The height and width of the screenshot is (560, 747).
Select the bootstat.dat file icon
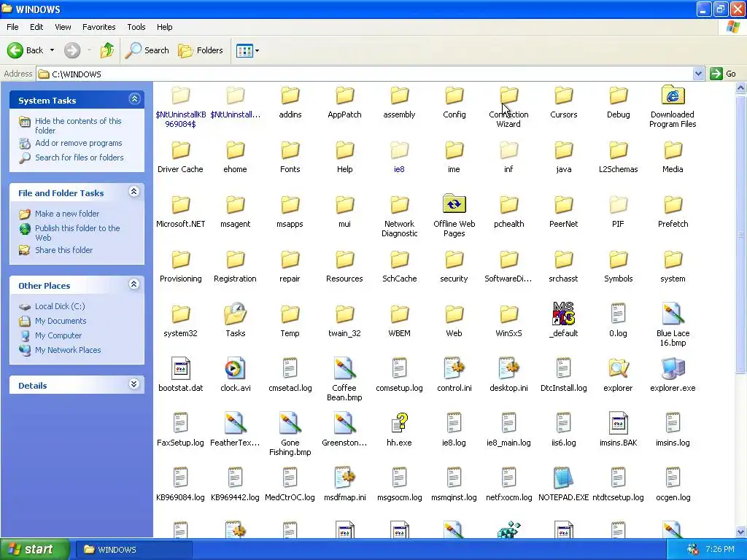point(181,368)
